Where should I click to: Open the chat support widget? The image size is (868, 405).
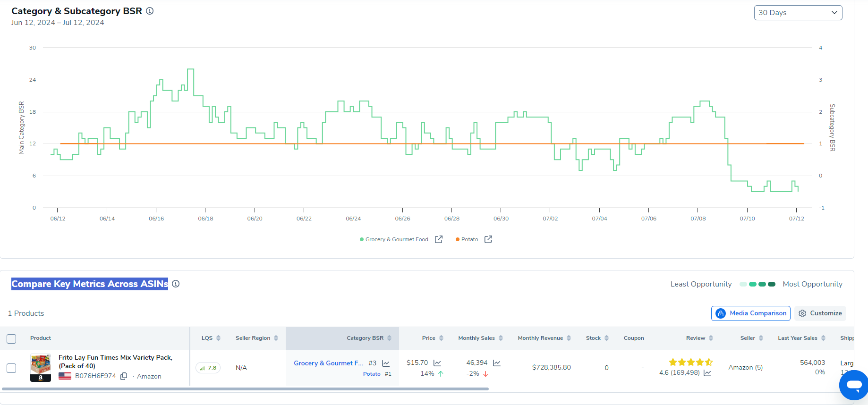[x=854, y=385]
